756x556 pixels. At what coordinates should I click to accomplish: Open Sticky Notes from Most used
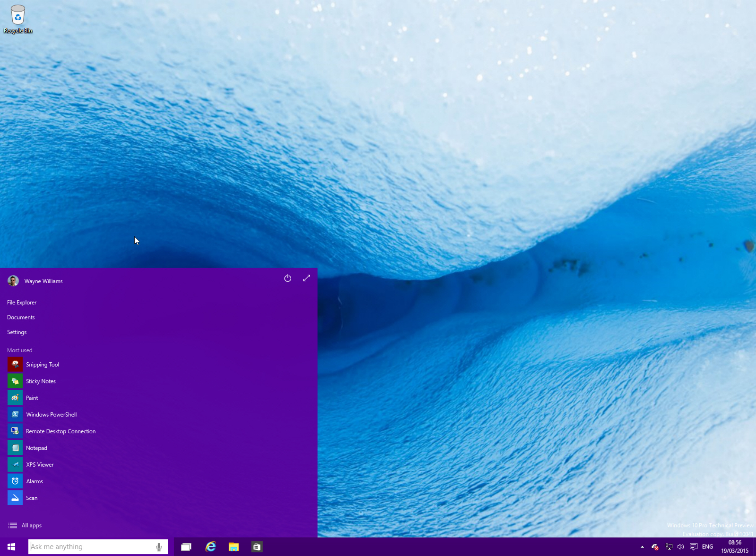pos(41,381)
